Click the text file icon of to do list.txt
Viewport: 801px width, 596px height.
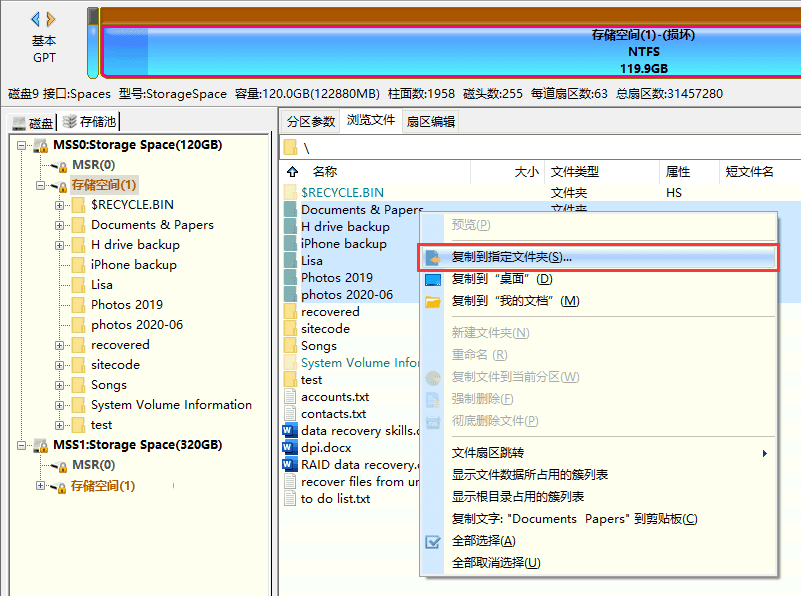290,498
